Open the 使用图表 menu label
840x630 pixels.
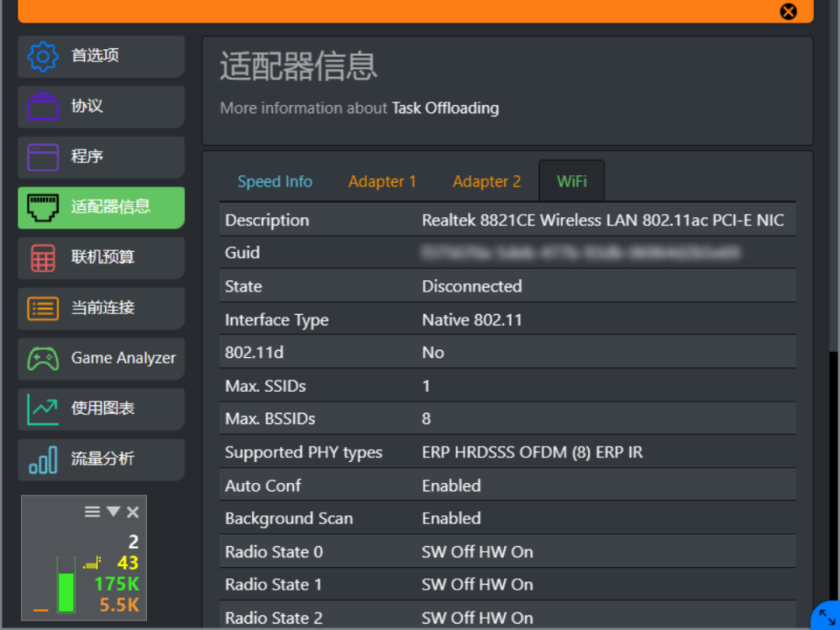coord(103,408)
